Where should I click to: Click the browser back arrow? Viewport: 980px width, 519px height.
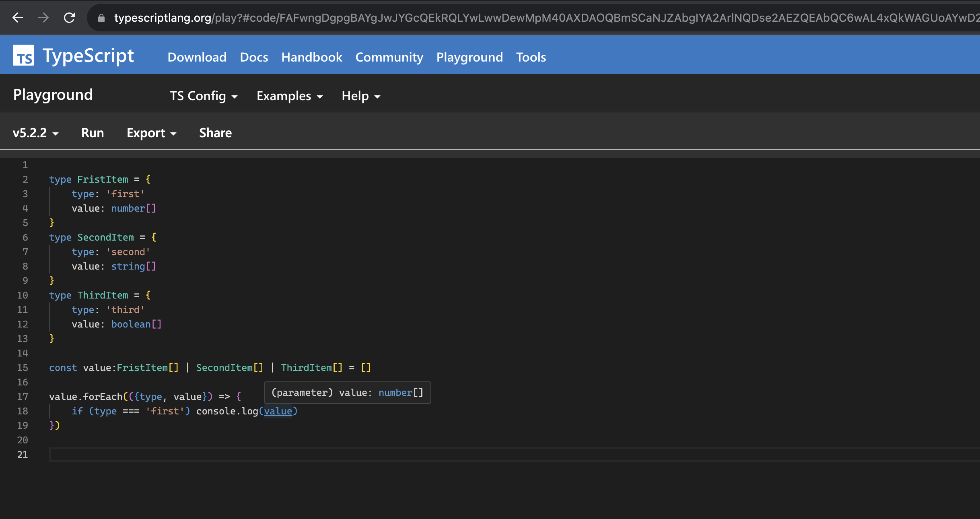[x=17, y=18]
